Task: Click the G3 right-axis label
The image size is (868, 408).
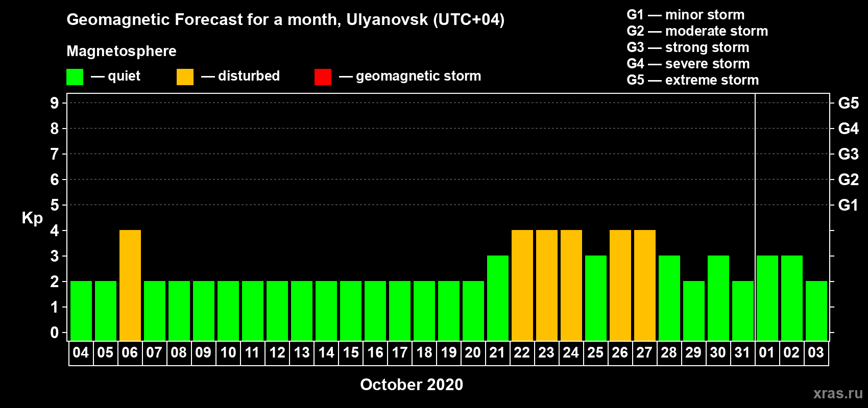Action: pos(849,154)
